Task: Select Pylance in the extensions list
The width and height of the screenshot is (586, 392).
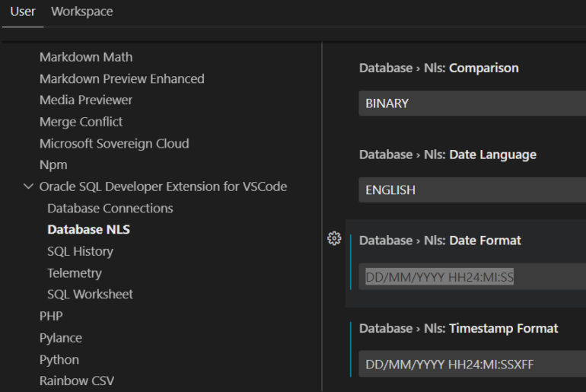Action: click(60, 338)
